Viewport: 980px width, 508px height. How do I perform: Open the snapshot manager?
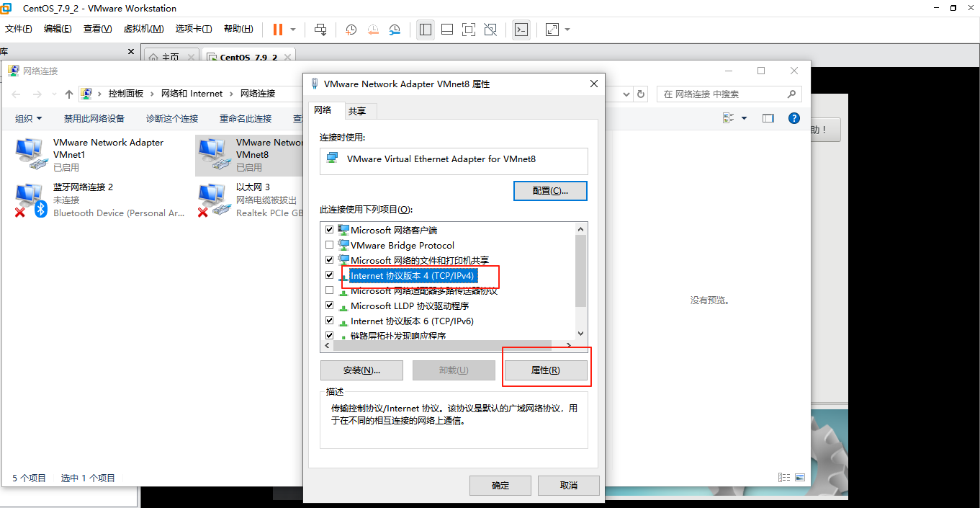[395, 30]
